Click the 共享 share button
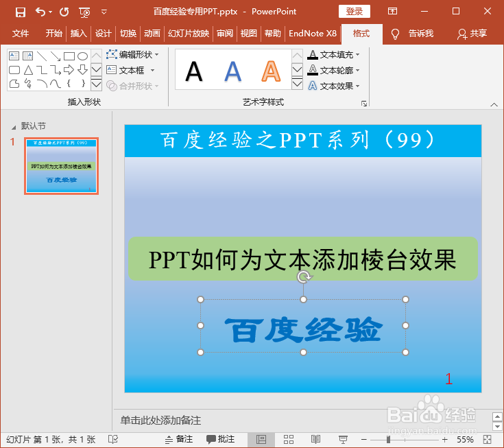The image size is (504, 448). pos(472,34)
